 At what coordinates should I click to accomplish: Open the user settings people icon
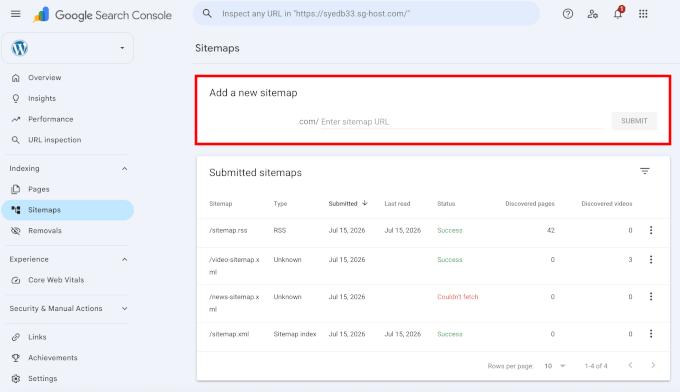pyautogui.click(x=593, y=14)
